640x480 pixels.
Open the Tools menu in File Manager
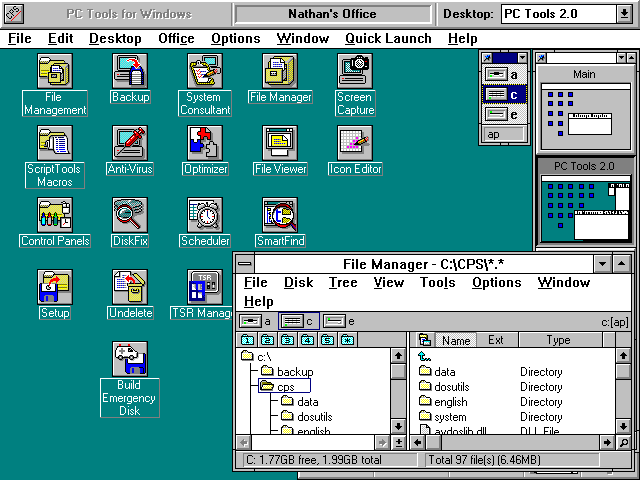click(x=437, y=283)
